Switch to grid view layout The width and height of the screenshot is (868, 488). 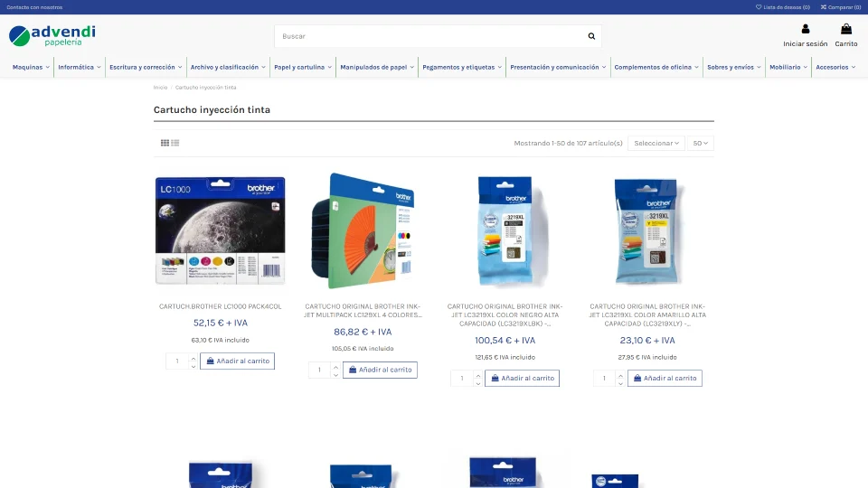tap(165, 143)
